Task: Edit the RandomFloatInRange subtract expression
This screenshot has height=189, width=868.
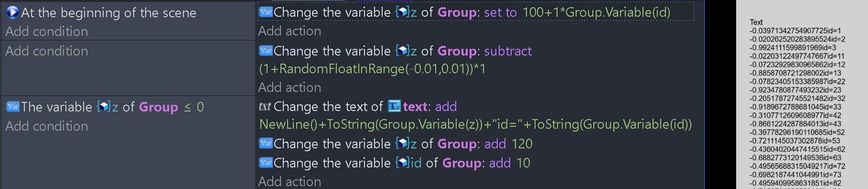Action: click(372, 69)
